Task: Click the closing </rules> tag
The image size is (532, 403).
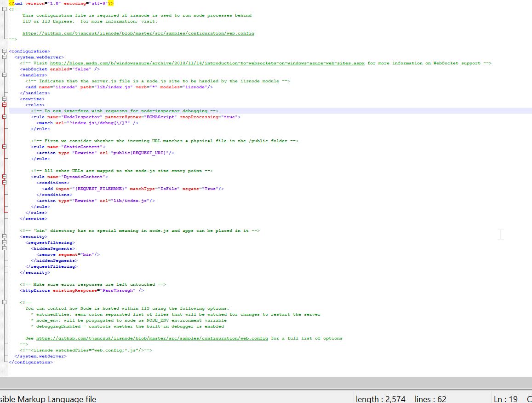Action: (36, 213)
